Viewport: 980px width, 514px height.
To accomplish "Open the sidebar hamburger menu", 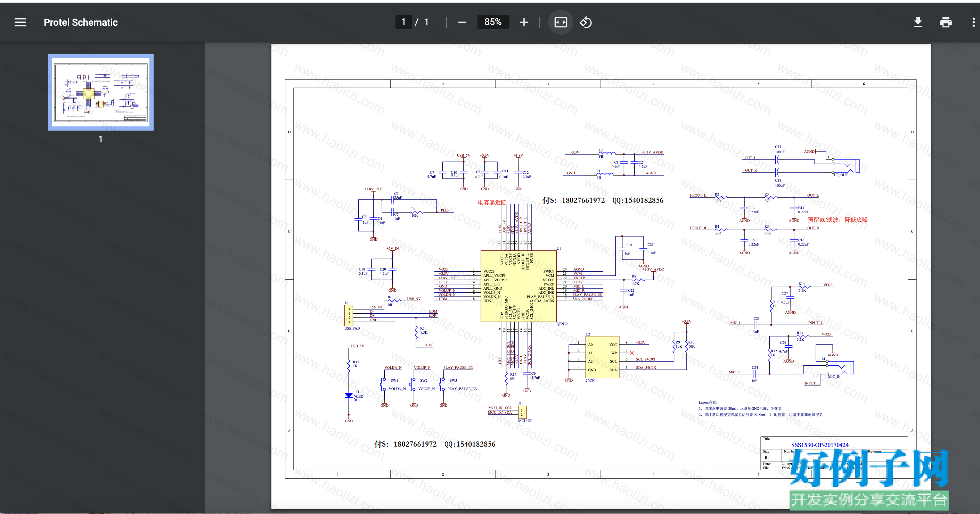I will coord(20,23).
